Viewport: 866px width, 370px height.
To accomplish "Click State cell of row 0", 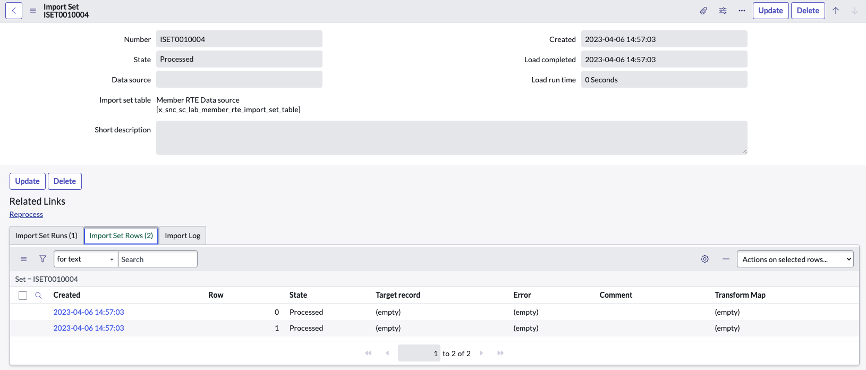I will (x=306, y=312).
